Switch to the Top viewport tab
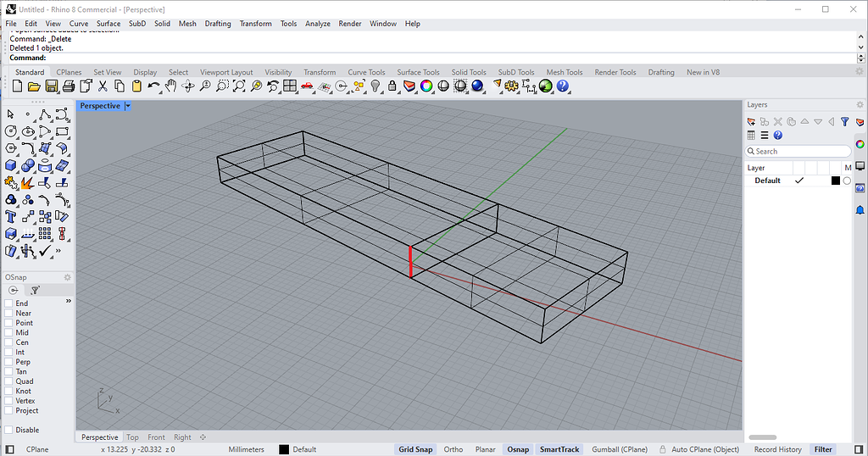 pos(133,437)
